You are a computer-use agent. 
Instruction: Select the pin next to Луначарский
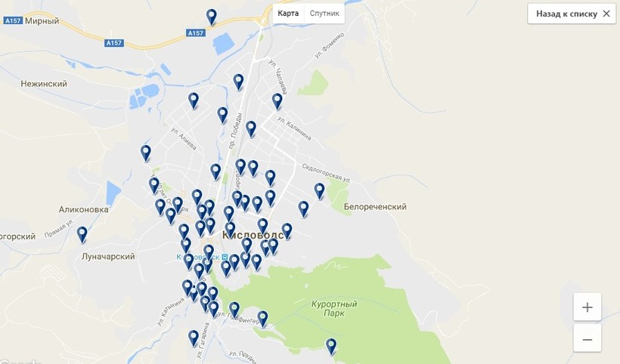pos(82,235)
